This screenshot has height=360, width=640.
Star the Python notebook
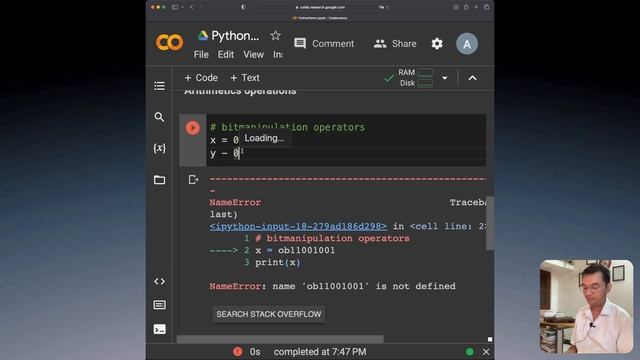(276, 36)
